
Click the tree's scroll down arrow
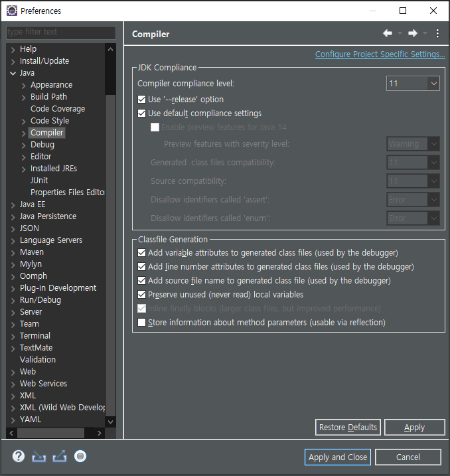coord(110,422)
